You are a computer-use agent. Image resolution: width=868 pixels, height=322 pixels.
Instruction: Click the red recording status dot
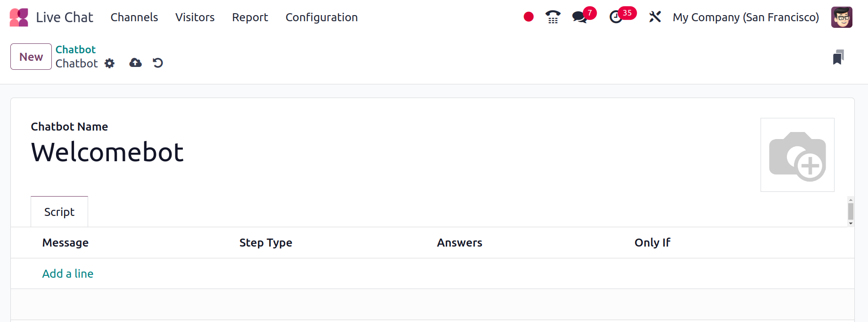click(x=529, y=17)
